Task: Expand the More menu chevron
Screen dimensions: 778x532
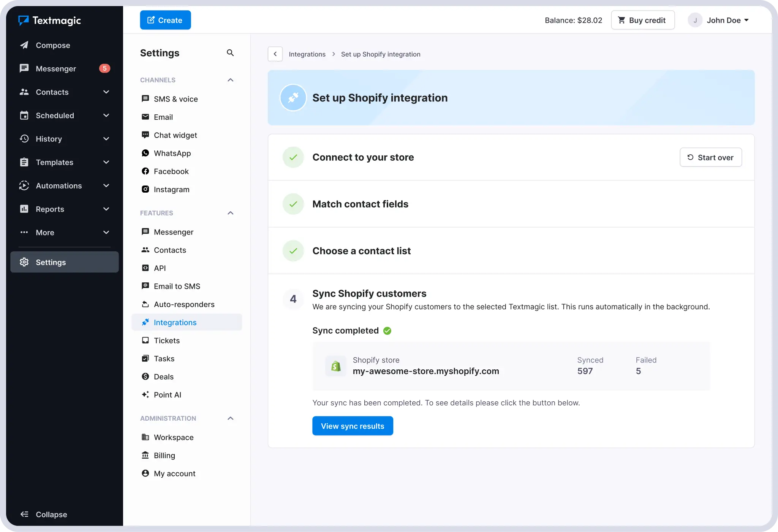Action: point(106,232)
